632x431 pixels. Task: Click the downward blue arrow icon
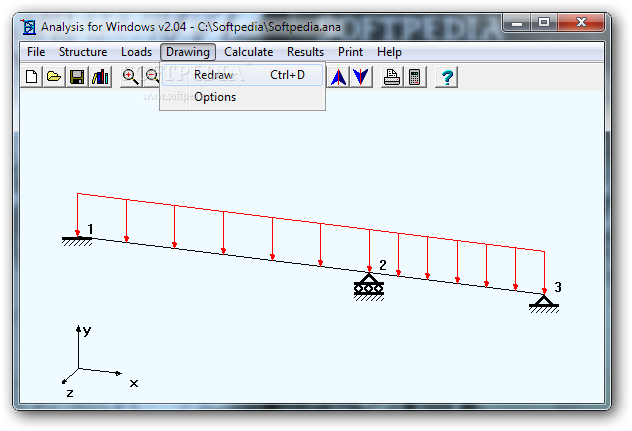tap(361, 77)
